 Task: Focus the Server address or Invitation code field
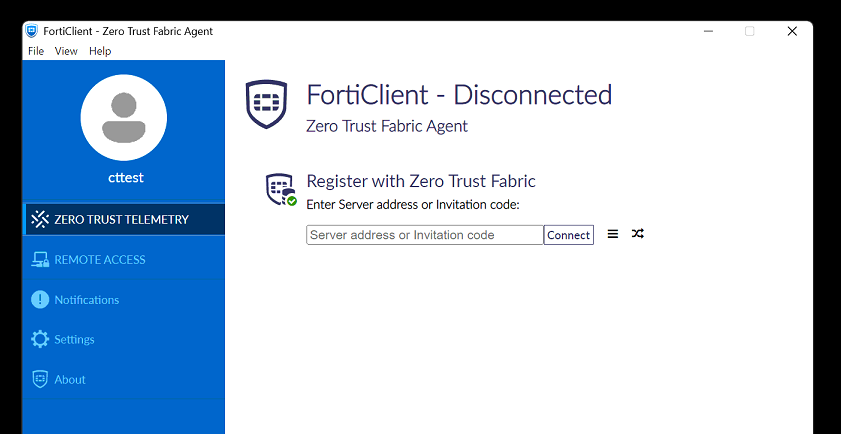pos(424,235)
